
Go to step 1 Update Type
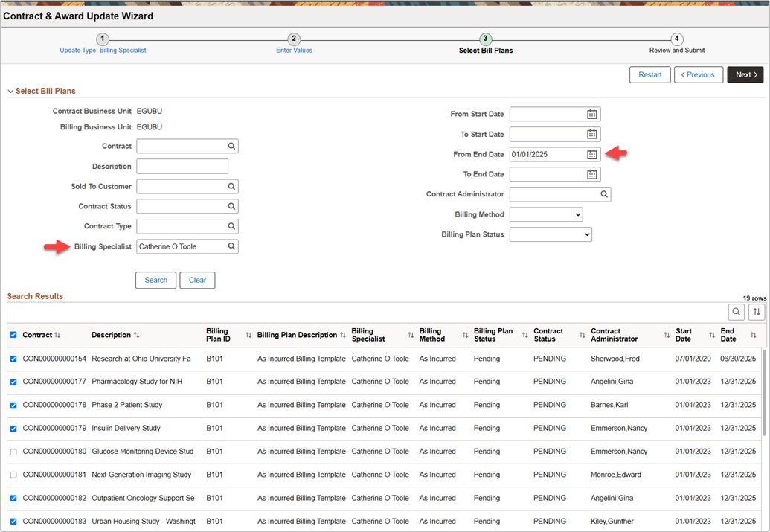pyautogui.click(x=103, y=39)
